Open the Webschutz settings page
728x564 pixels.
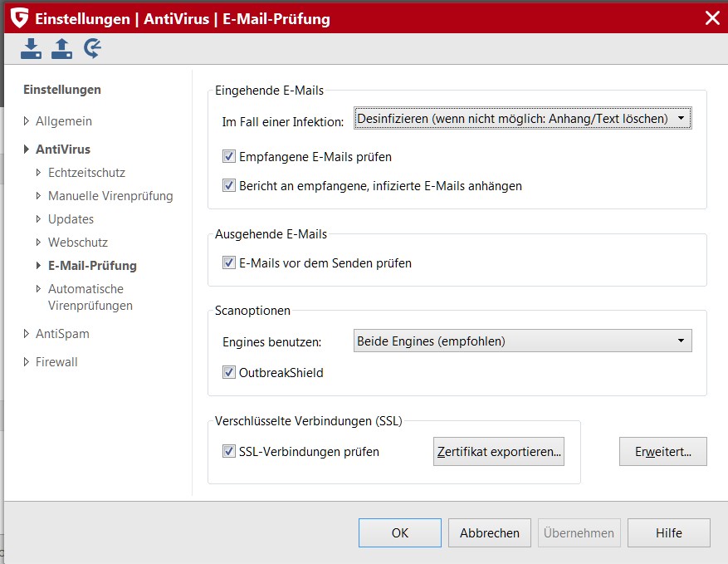click(78, 243)
